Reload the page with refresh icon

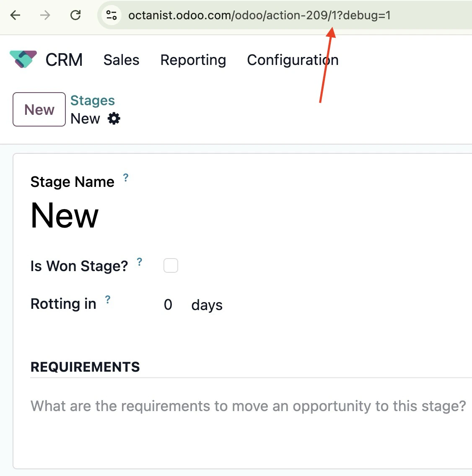click(x=75, y=15)
